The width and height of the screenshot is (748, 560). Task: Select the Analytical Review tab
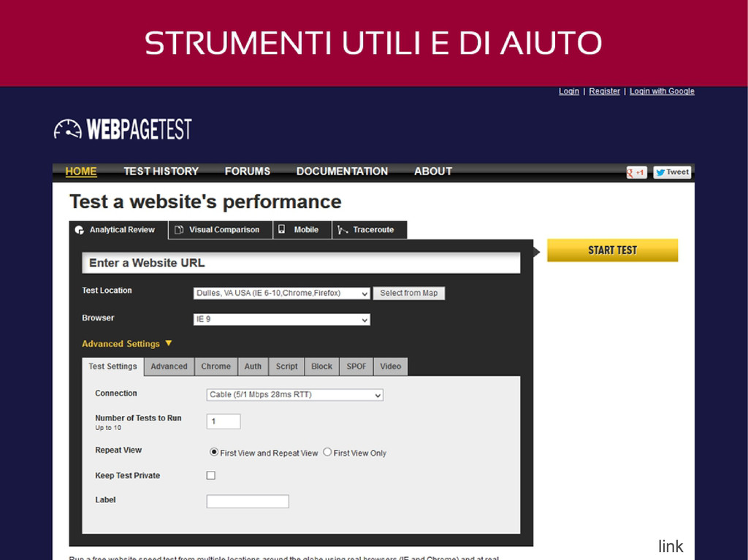point(118,230)
